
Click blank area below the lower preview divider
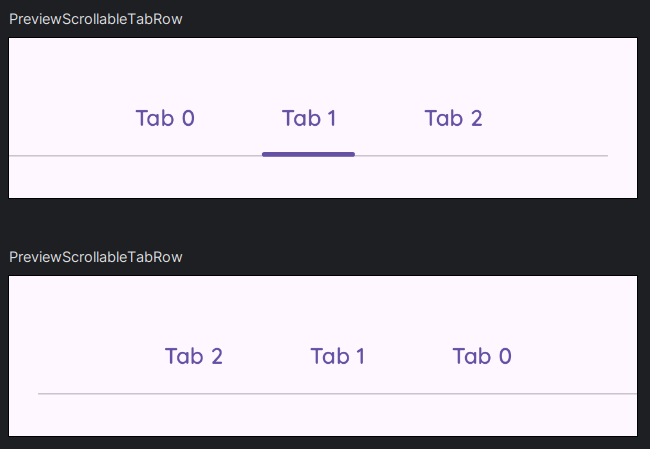click(x=320, y=416)
